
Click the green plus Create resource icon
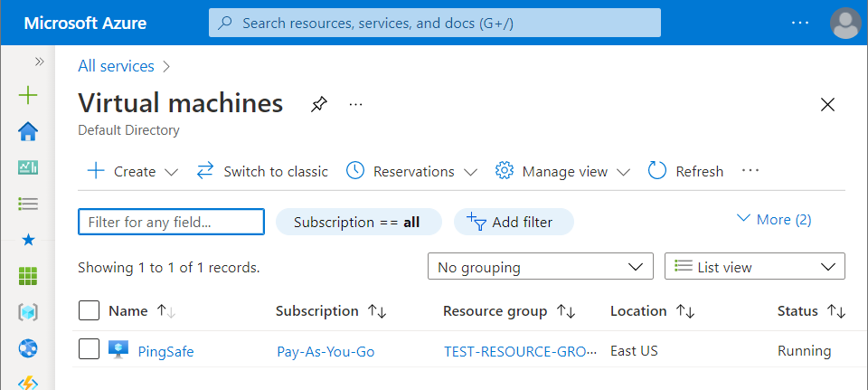tap(28, 95)
